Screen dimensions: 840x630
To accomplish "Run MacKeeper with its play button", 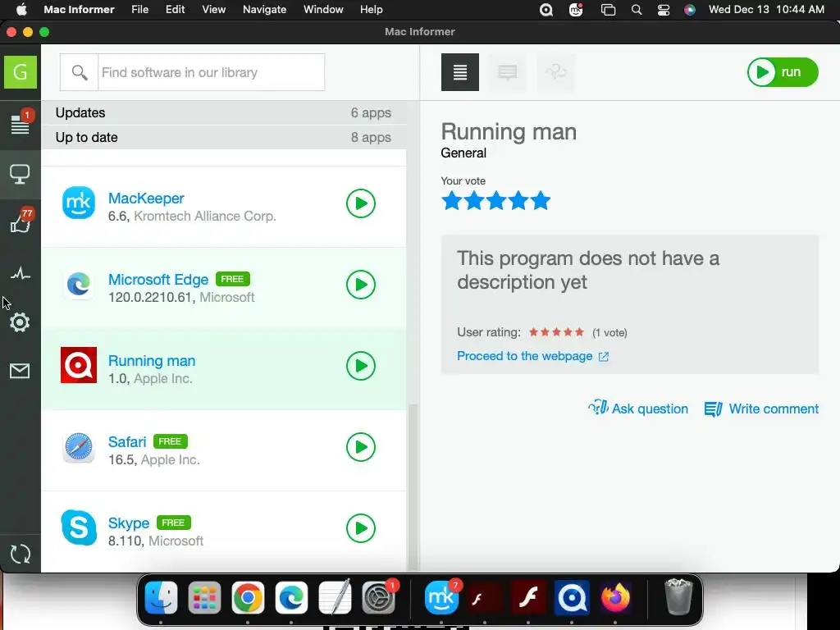I will [361, 203].
